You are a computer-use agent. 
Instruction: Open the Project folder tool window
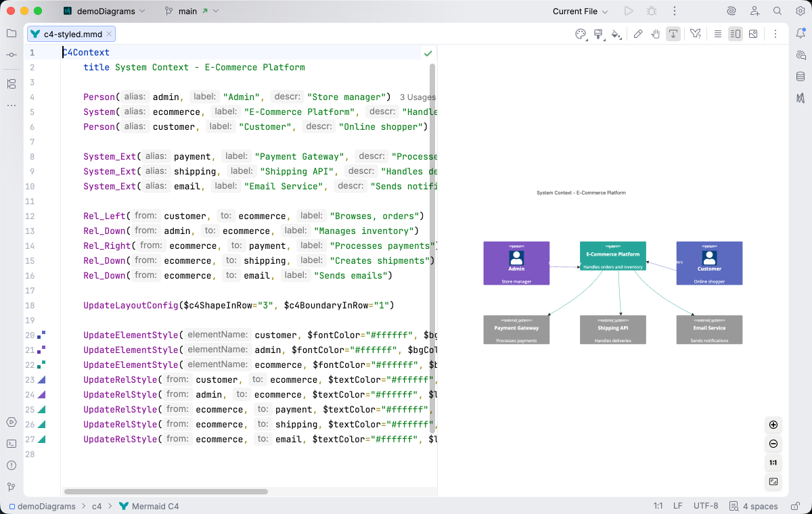(x=12, y=33)
